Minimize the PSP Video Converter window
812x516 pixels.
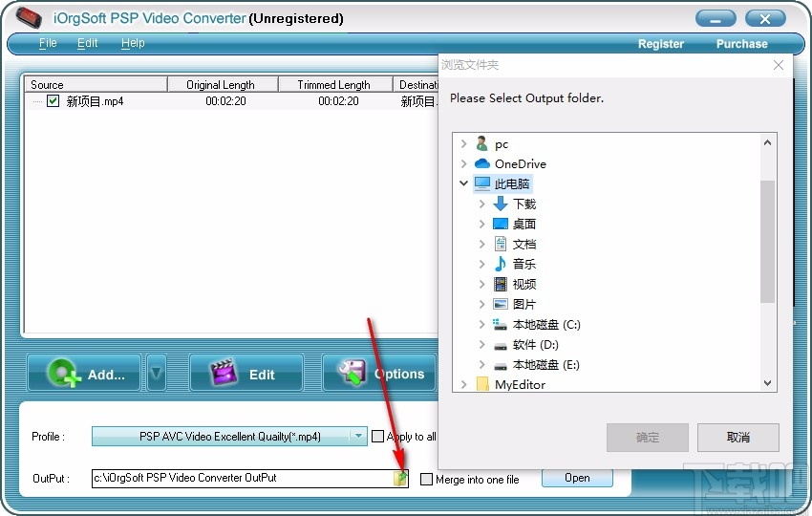(x=716, y=19)
